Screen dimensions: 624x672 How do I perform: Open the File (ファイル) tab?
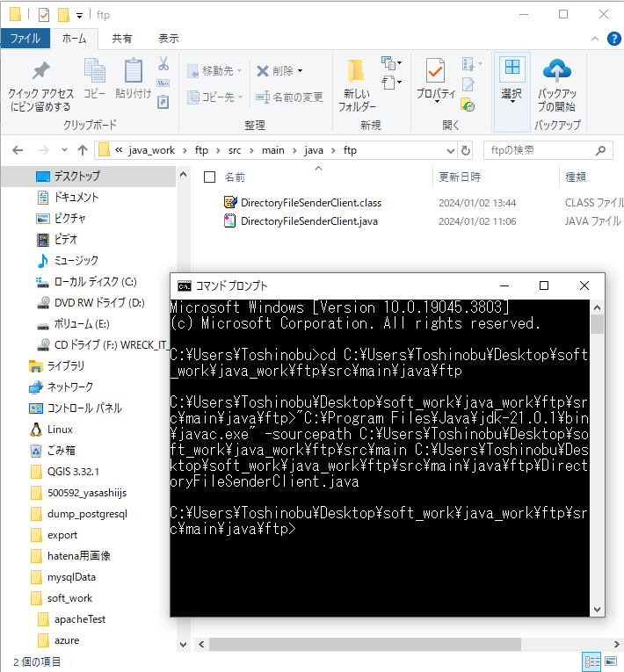tap(25, 39)
